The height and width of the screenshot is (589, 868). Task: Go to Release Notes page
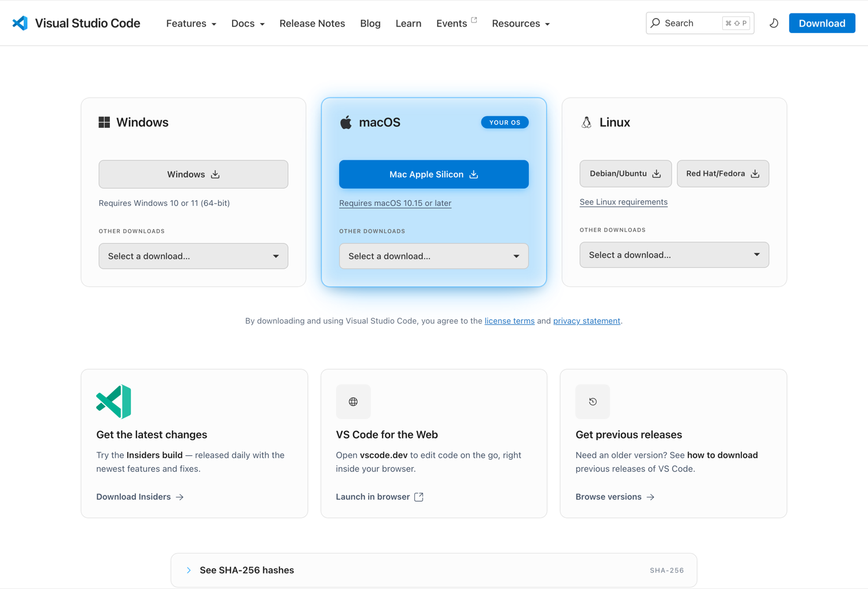(x=312, y=23)
